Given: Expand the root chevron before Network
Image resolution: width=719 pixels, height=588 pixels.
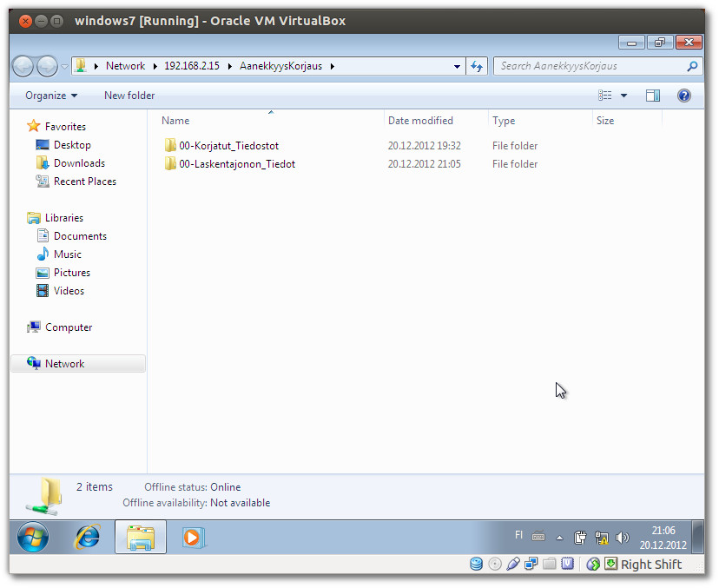Looking at the screenshot, I should tap(96, 66).
